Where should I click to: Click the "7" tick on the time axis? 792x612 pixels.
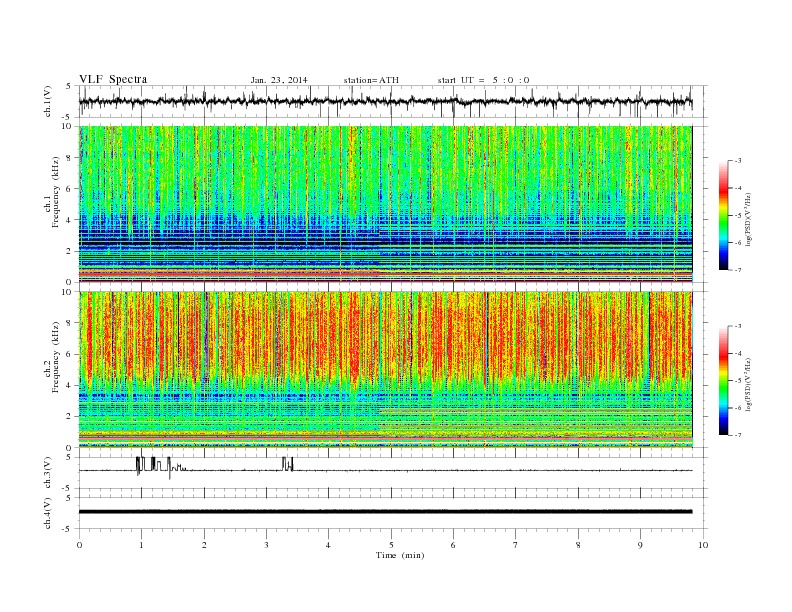pos(516,545)
